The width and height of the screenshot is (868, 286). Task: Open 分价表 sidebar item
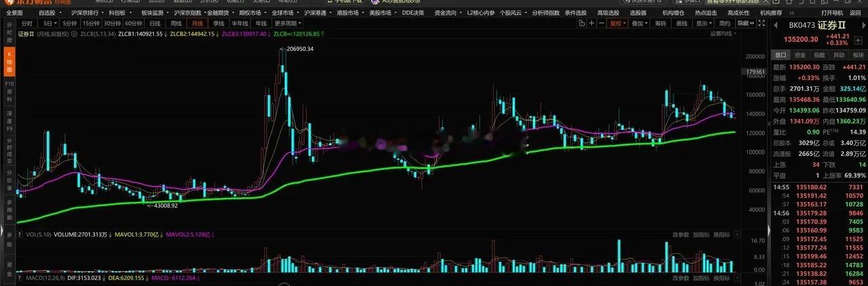[x=9, y=182]
